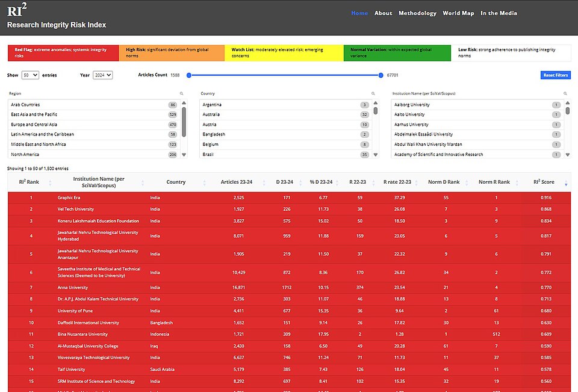This screenshot has width=578, height=392.
Task: Sort by Country column header
Action: click(x=176, y=182)
